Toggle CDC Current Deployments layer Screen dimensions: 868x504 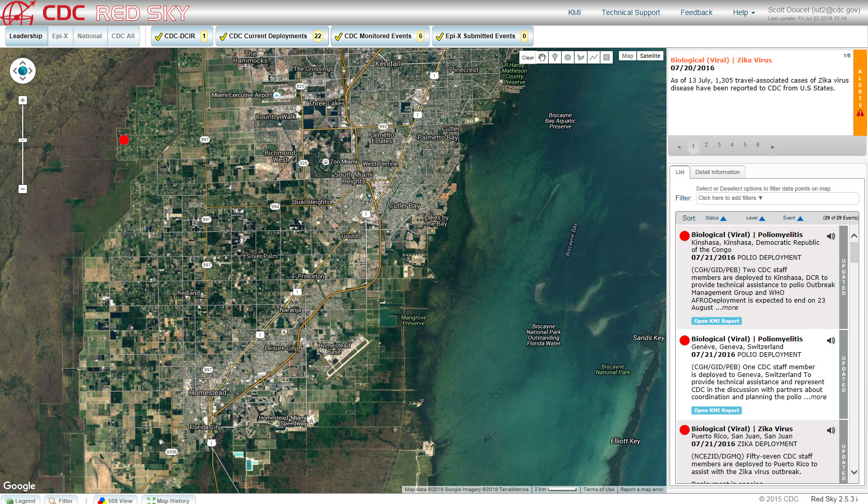click(x=223, y=37)
